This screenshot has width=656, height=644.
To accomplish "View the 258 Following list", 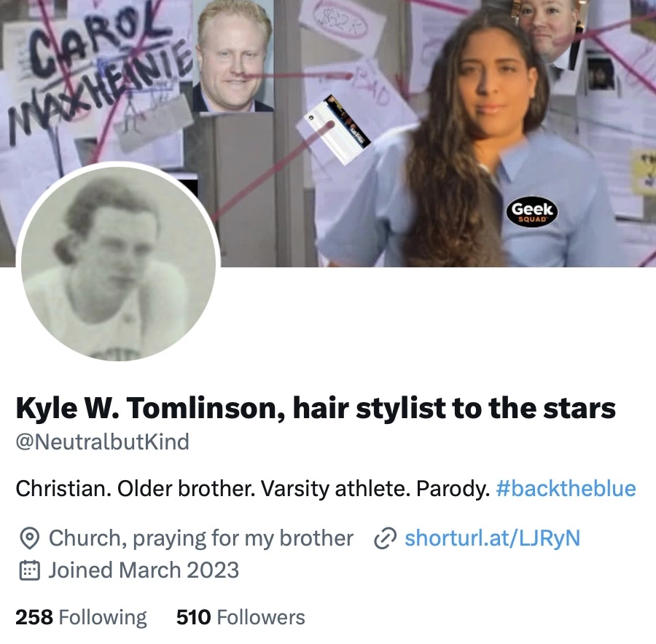I will (81, 617).
